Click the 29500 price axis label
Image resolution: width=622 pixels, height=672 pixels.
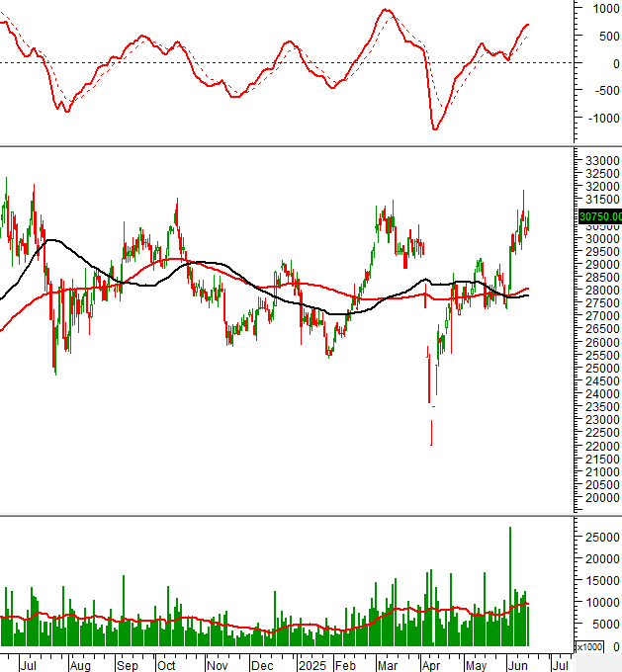click(x=602, y=252)
